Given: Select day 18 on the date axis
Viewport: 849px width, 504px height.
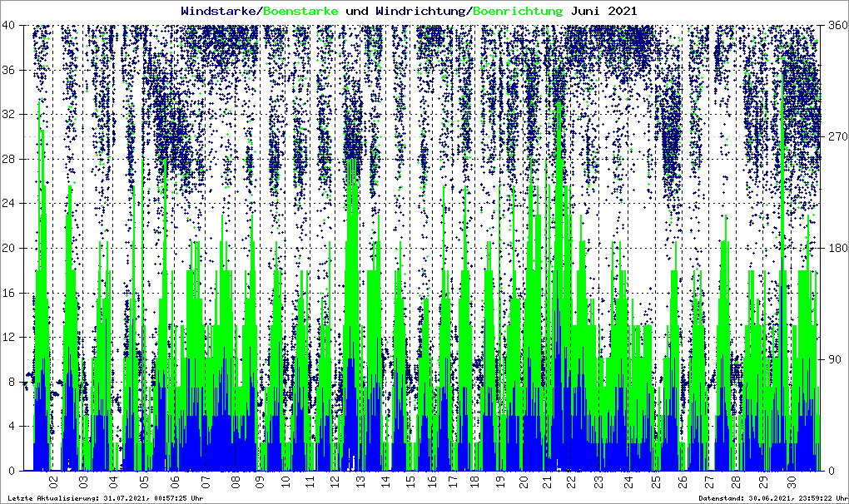Looking at the screenshot, I should coord(474,482).
